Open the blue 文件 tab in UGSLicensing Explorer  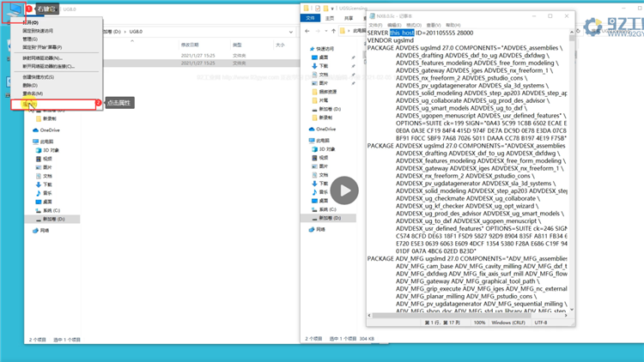(310, 18)
